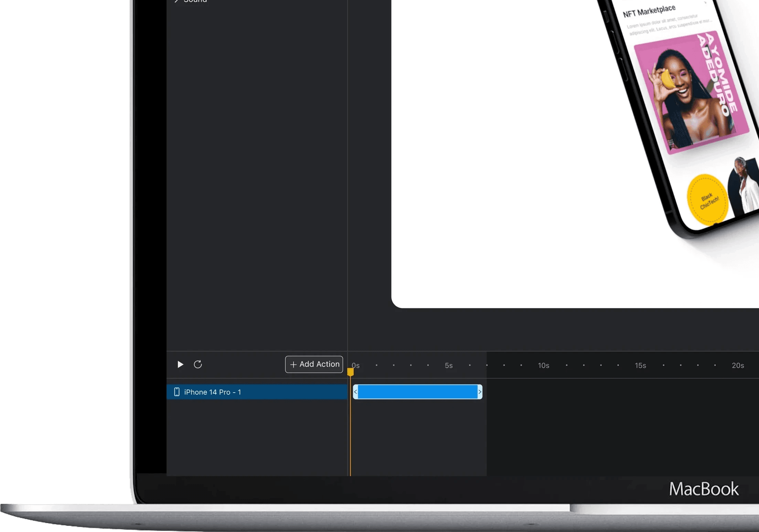This screenshot has height=532, width=759.
Task: Click the right trim handle of the blue clip
Action: (x=480, y=392)
